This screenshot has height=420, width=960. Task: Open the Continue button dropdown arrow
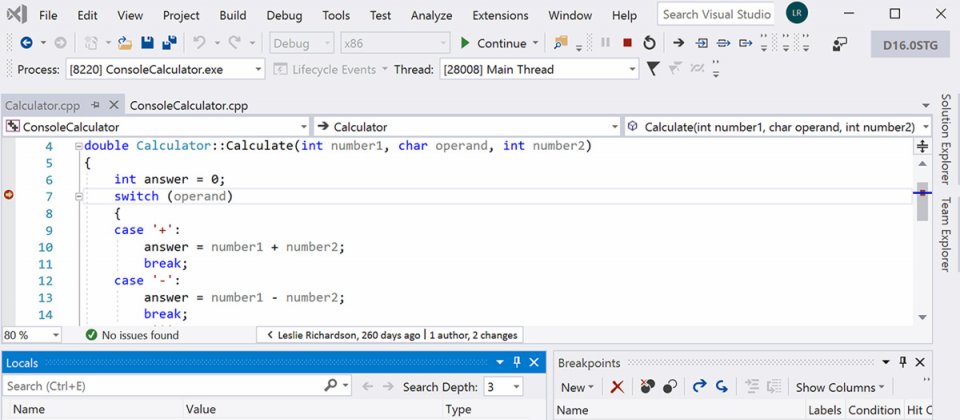click(x=536, y=43)
